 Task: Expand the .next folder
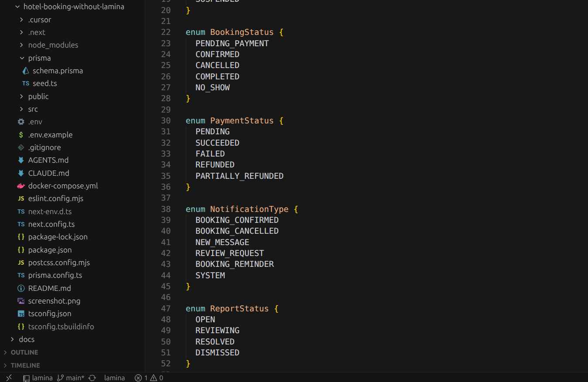tap(22, 32)
